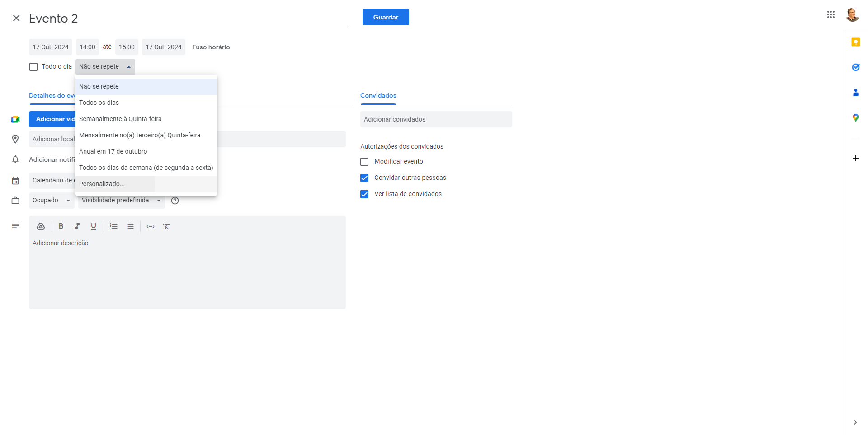Attach a Google Drive file
The height and width of the screenshot is (435, 868).
click(x=41, y=226)
